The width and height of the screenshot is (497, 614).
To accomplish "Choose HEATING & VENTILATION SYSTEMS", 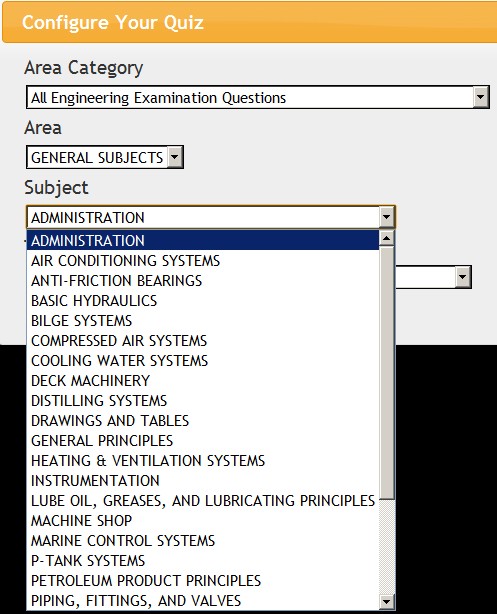I will click(x=202, y=460).
